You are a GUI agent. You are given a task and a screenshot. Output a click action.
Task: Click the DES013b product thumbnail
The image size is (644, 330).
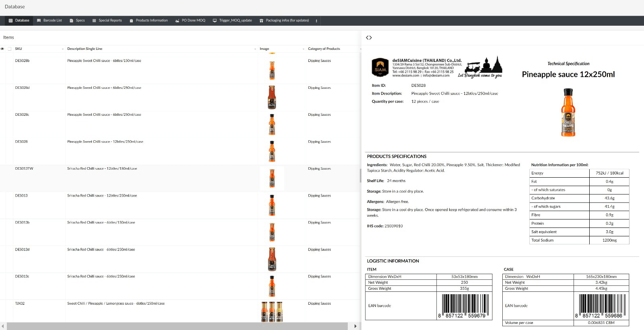[272, 232]
